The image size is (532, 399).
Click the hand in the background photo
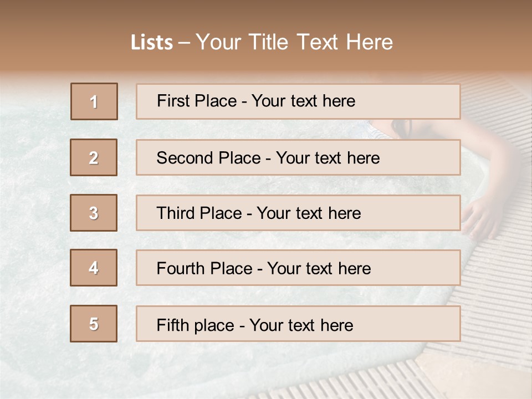click(x=482, y=219)
